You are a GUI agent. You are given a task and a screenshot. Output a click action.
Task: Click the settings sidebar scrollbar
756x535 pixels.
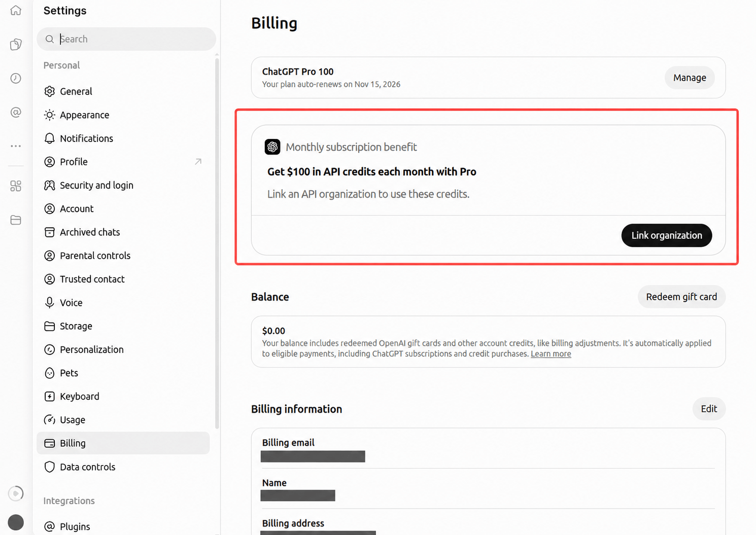pyautogui.click(x=217, y=243)
